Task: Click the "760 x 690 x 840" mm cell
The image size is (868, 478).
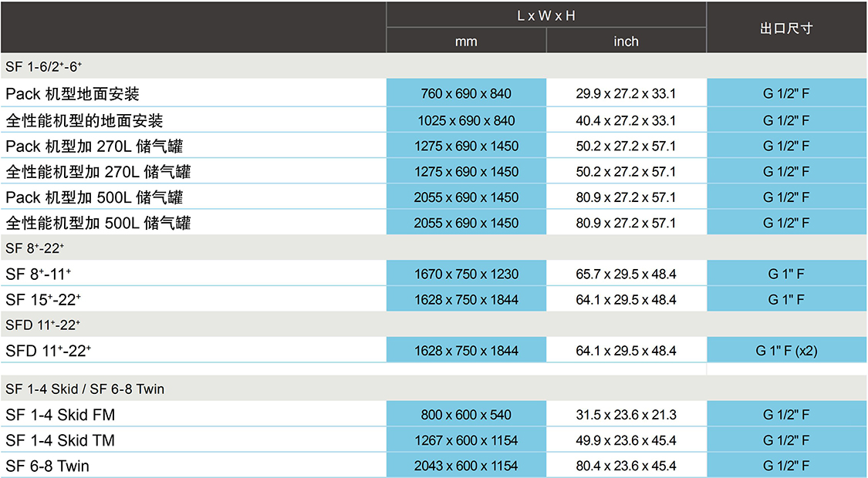Action: 466,94
